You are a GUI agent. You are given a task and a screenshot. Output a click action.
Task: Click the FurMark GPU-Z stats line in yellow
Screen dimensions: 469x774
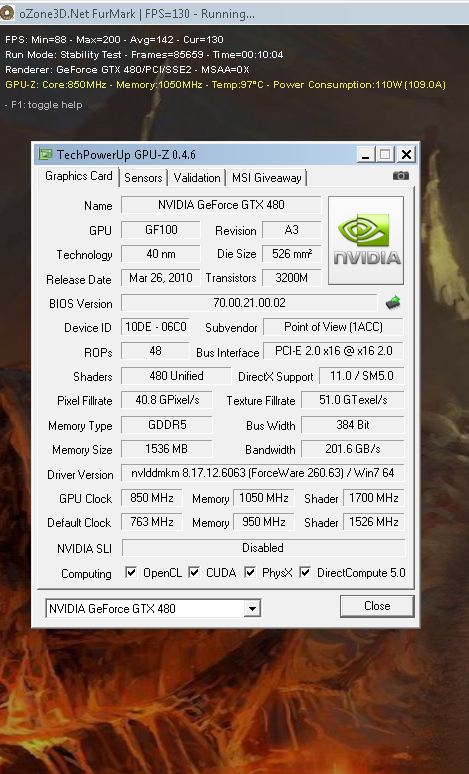(225, 84)
